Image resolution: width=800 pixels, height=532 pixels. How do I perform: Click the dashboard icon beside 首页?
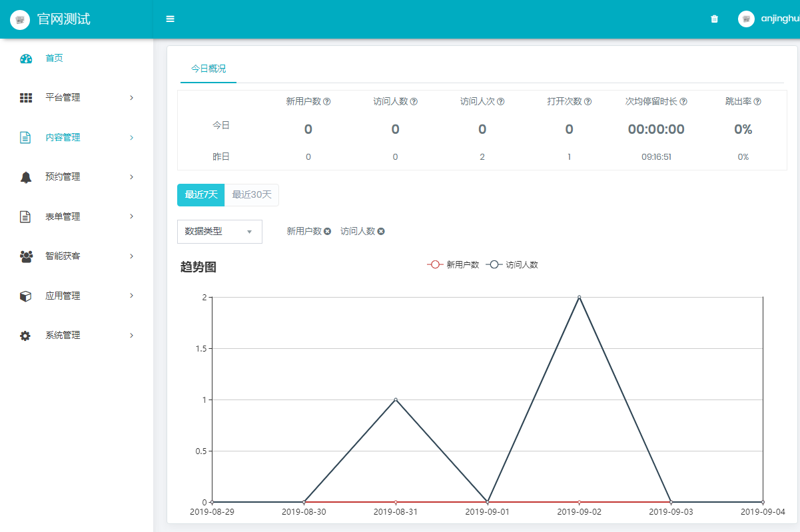coord(26,59)
